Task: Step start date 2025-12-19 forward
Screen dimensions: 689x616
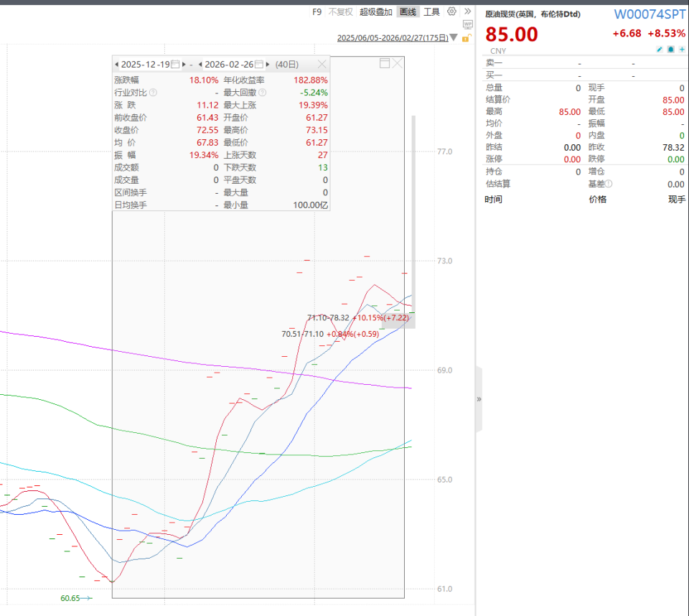Action: (x=184, y=64)
